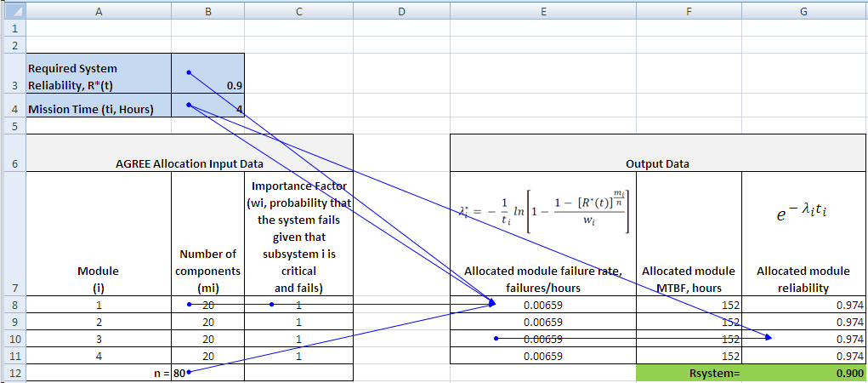Select the green system reliability cell 0.900
Viewport: 868px width, 383px height.
(x=804, y=373)
